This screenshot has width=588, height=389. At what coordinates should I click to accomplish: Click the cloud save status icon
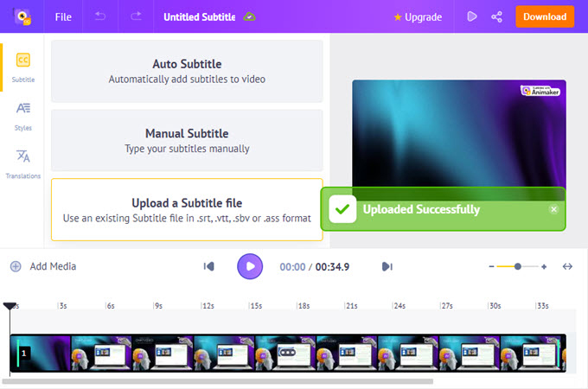[250, 16]
